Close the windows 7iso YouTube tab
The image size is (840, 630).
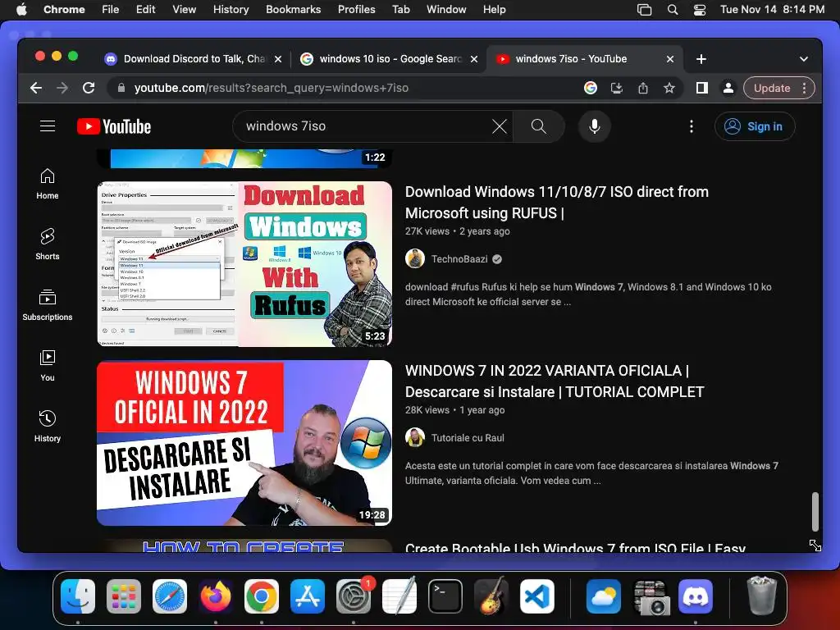click(x=670, y=59)
